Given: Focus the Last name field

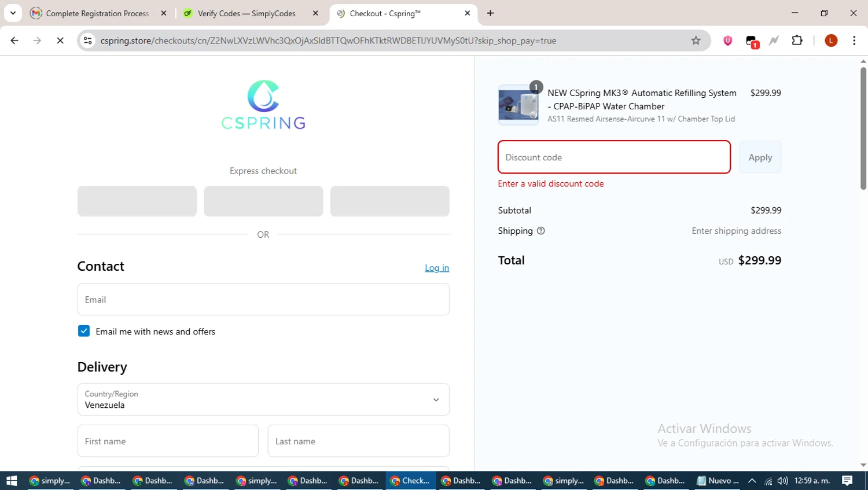Looking at the screenshot, I should [358, 441].
